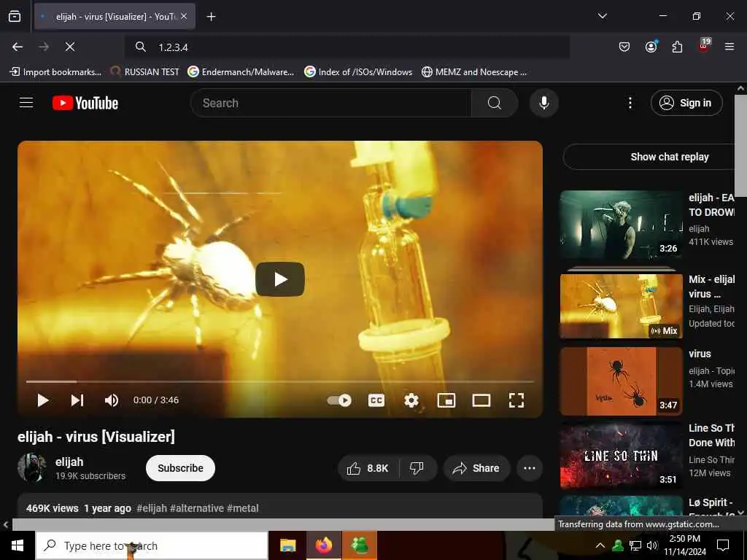Image resolution: width=747 pixels, height=560 pixels.
Task: Open Firefox Pocket save icon
Action: (x=624, y=47)
